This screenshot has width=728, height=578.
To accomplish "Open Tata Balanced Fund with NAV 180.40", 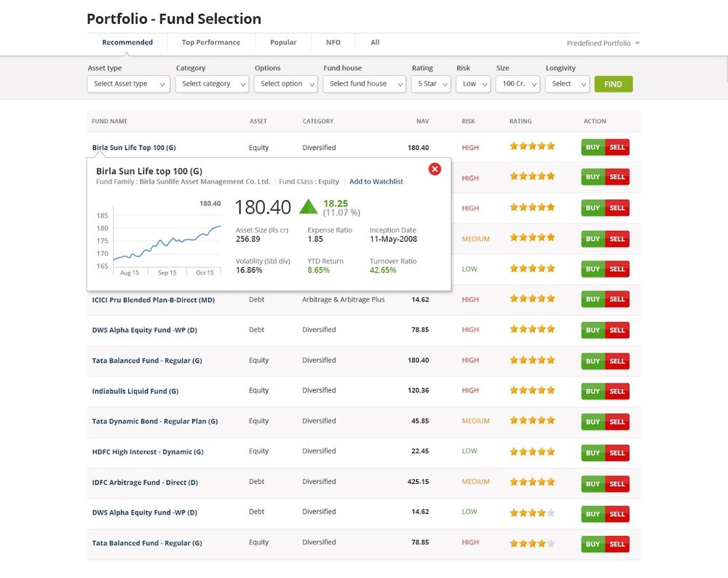I will (147, 361).
